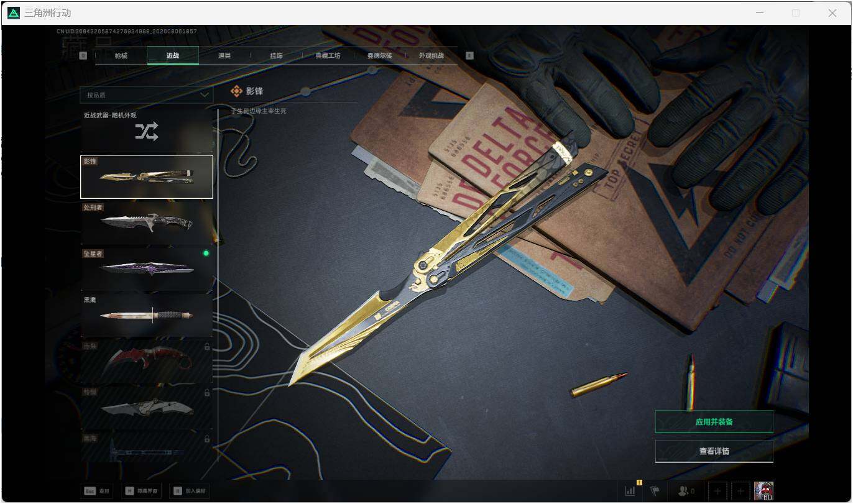Screen dimensions: 853x504
Task: Click the skin list vertical scrollbar
Action: coord(218,285)
